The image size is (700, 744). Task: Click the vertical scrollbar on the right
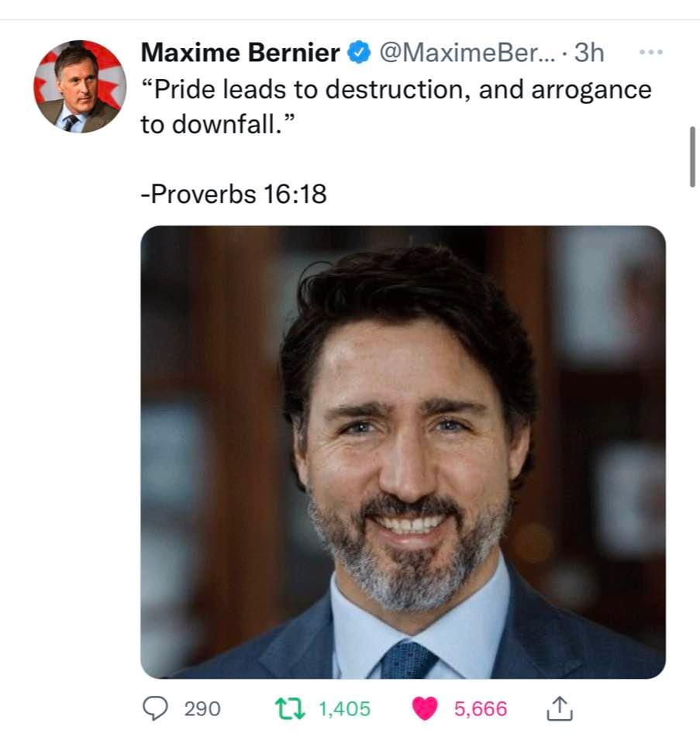pyautogui.click(x=691, y=157)
